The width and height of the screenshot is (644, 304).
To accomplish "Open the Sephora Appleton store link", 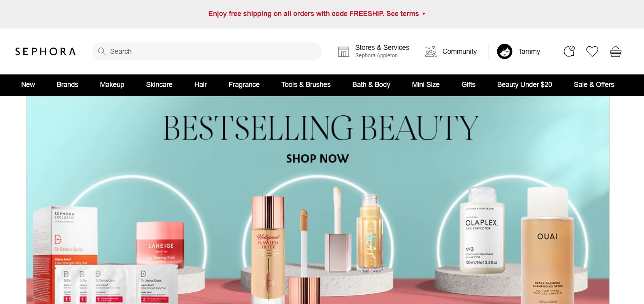I will click(x=376, y=56).
